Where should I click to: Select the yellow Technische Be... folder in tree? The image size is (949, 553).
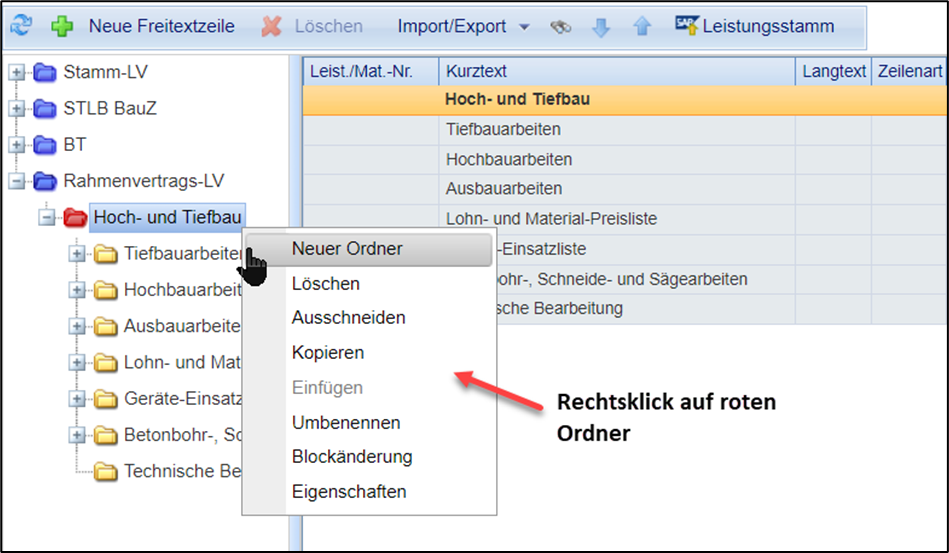(x=105, y=472)
